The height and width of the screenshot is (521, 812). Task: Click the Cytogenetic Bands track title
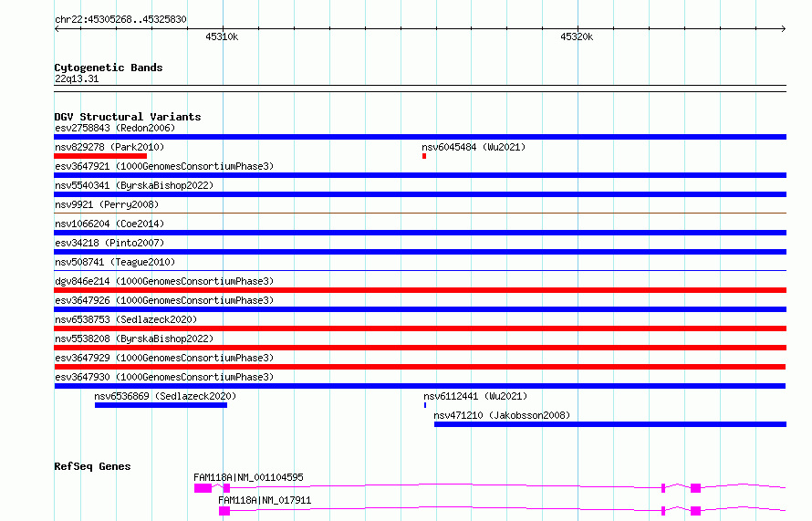[109, 68]
